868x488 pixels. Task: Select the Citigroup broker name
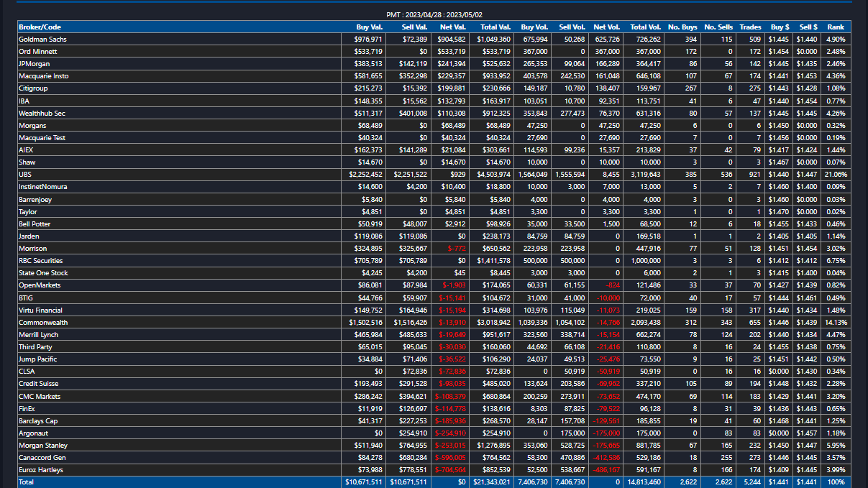pyautogui.click(x=34, y=88)
